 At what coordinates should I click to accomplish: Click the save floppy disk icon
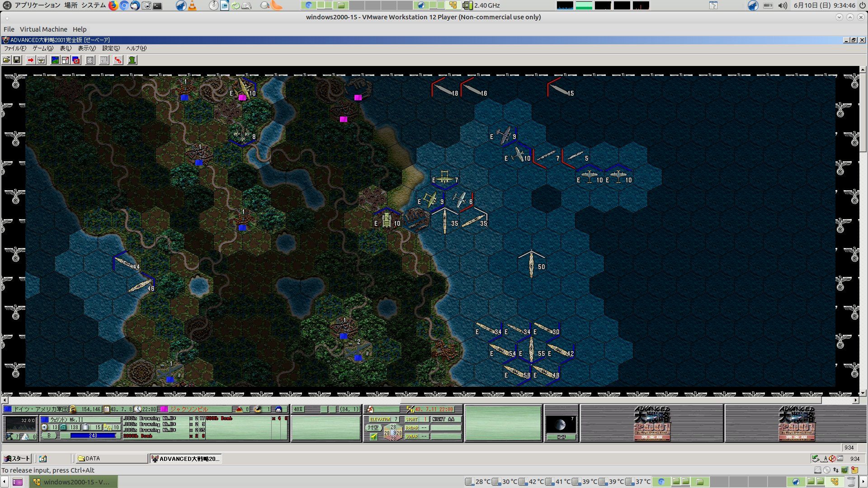click(17, 60)
